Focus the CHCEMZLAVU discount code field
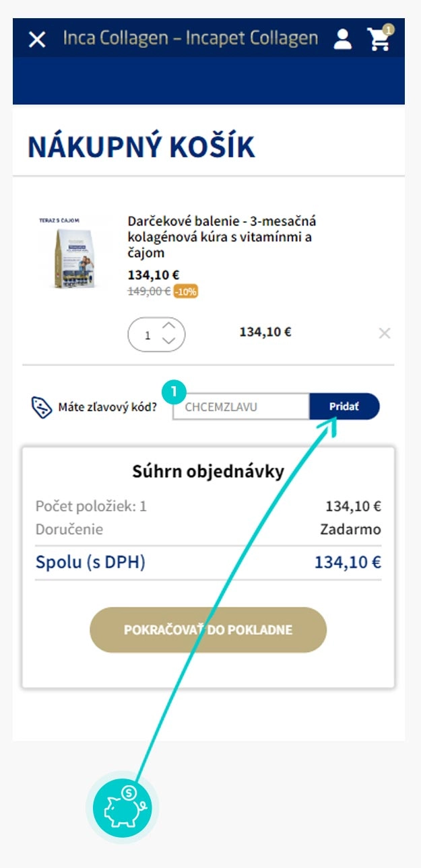 point(240,407)
